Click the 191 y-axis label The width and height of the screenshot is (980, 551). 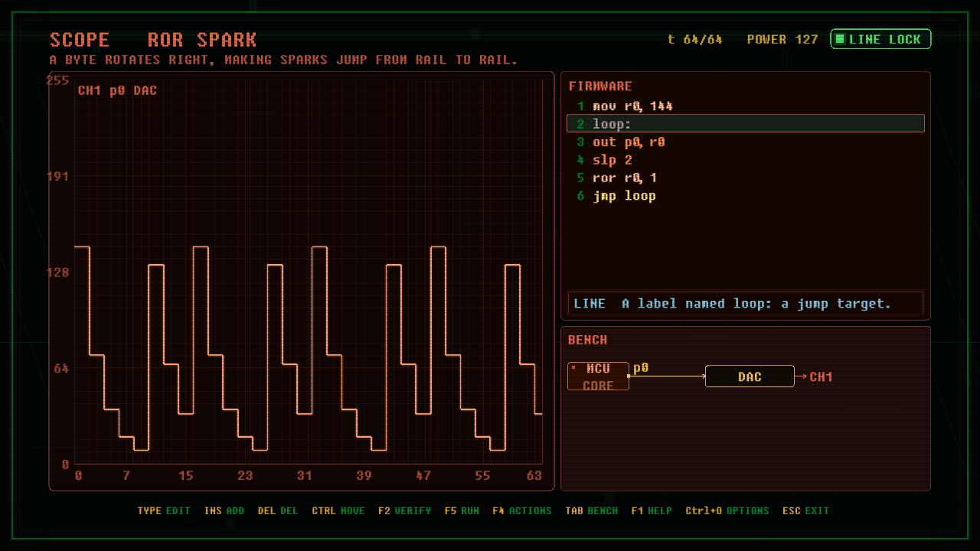[x=58, y=176]
